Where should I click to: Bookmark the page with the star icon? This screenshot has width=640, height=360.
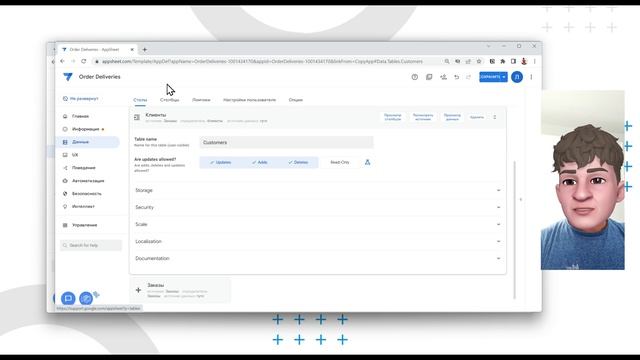click(479, 61)
